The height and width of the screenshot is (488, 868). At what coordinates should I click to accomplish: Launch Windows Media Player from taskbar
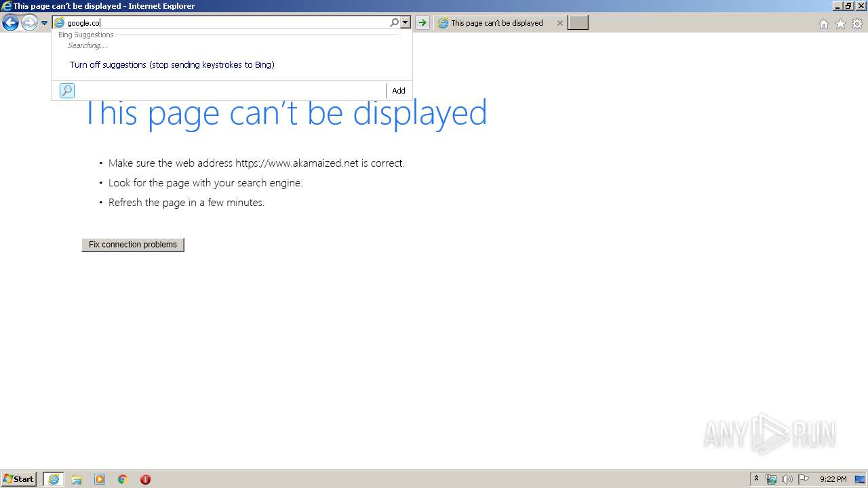coord(100,479)
